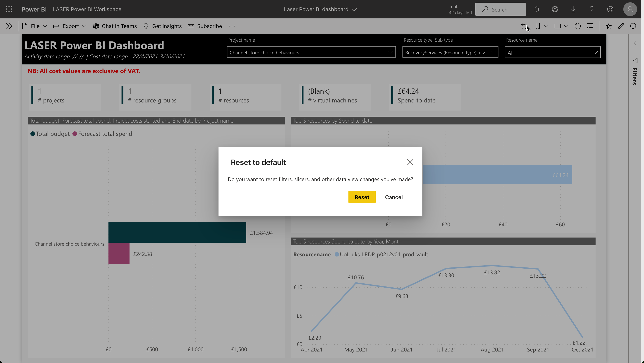Image resolution: width=644 pixels, height=363 pixels.
Task: Open the Resource name dropdown
Action: coord(553,52)
